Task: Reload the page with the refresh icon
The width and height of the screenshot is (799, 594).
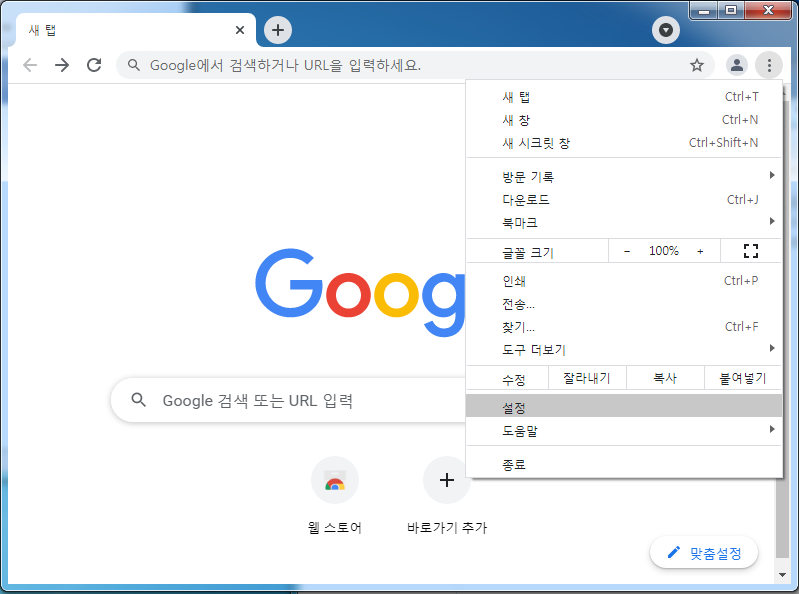Action: tap(94, 65)
